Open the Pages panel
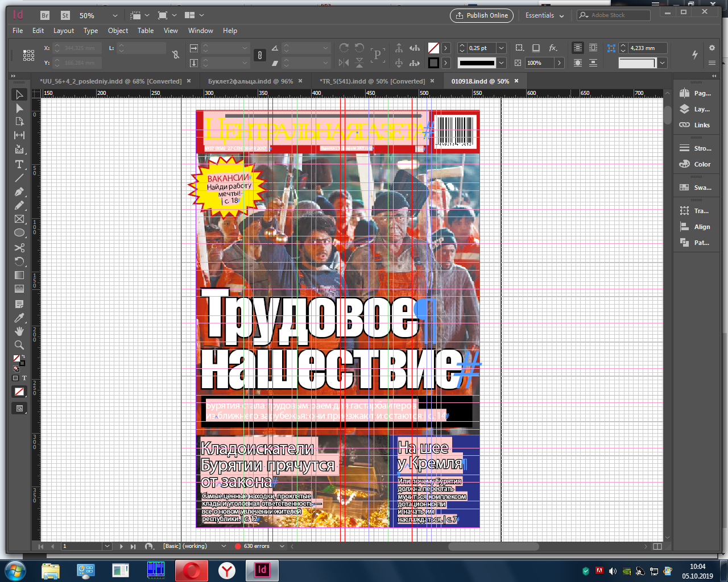 (696, 93)
